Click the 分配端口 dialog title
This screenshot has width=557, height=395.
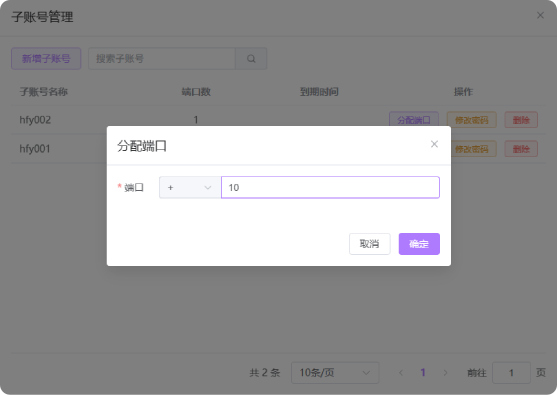[142, 146]
